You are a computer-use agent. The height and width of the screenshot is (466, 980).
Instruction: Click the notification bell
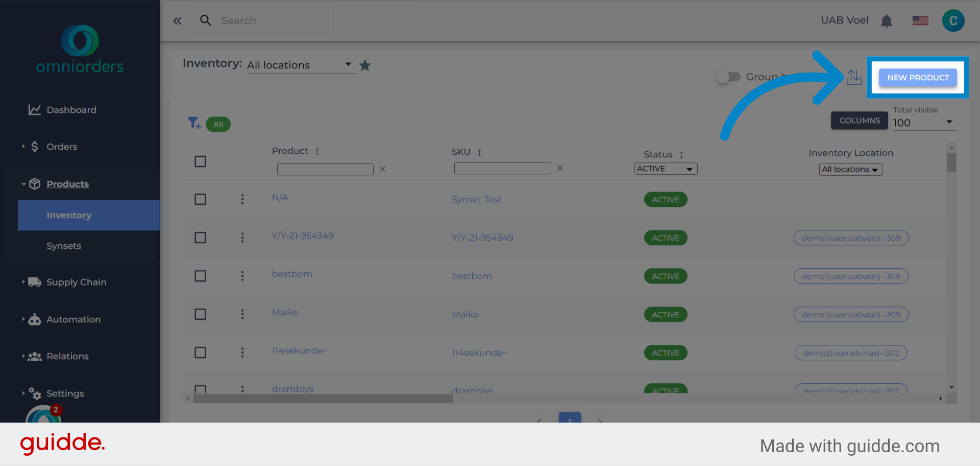pyautogui.click(x=887, y=20)
